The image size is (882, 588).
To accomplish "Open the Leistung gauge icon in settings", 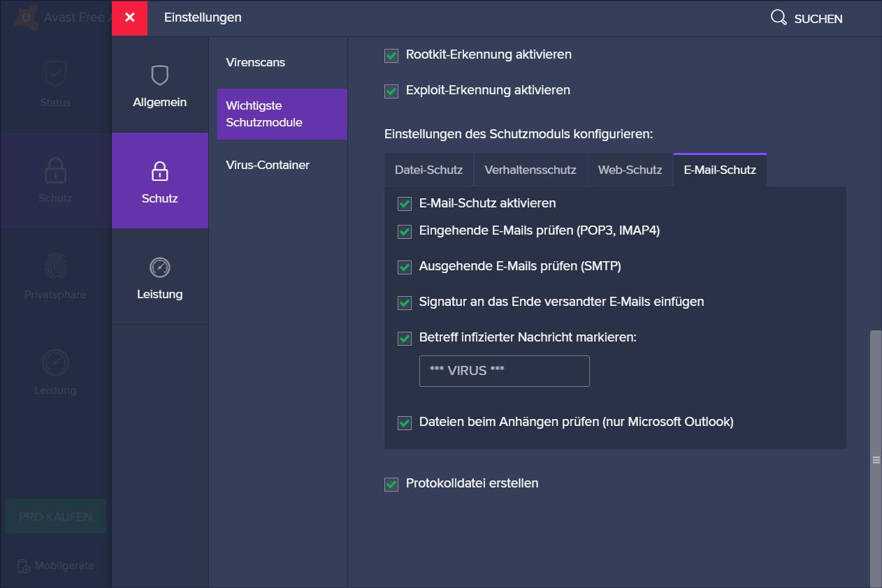I will pos(160,267).
